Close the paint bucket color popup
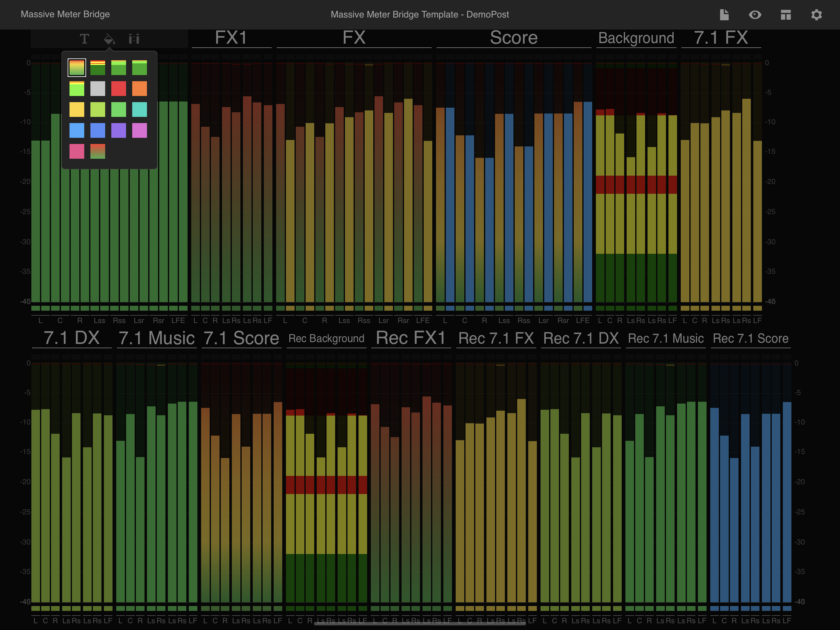 pos(109,39)
